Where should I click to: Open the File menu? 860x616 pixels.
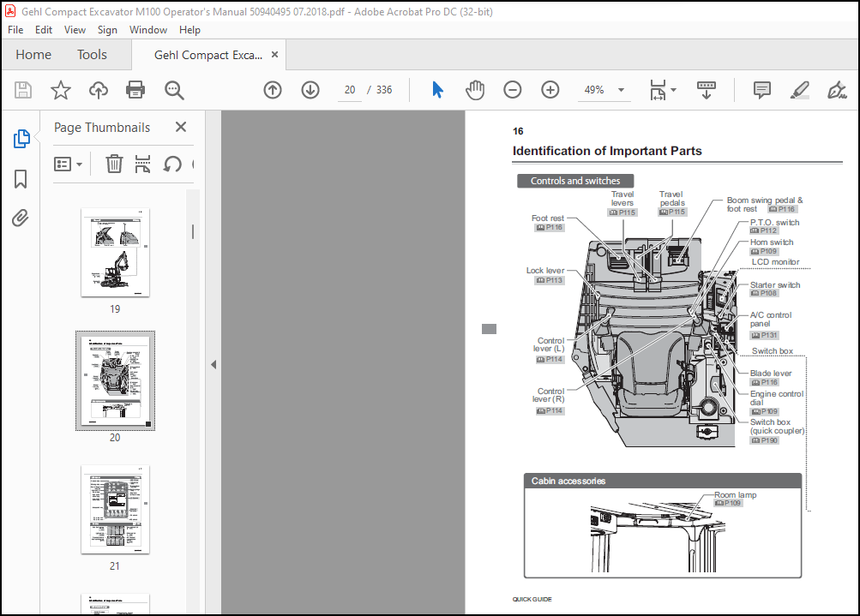[x=15, y=30]
